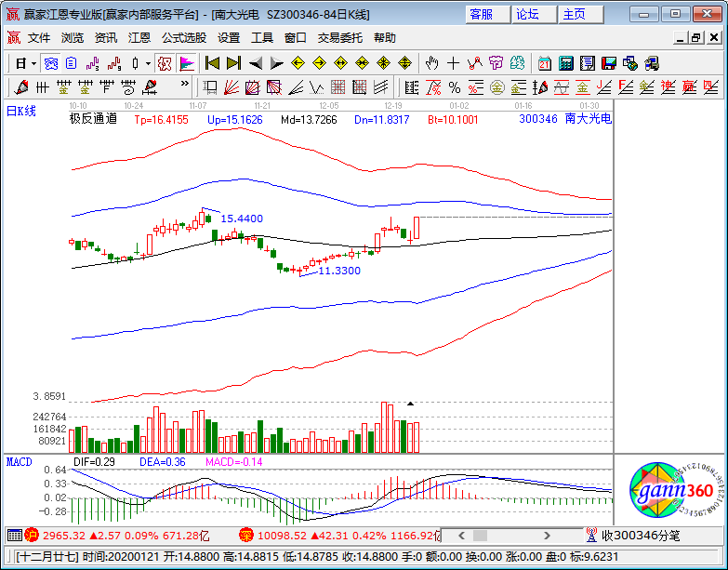Click bottom scrollbar right arrow

(x=547, y=536)
